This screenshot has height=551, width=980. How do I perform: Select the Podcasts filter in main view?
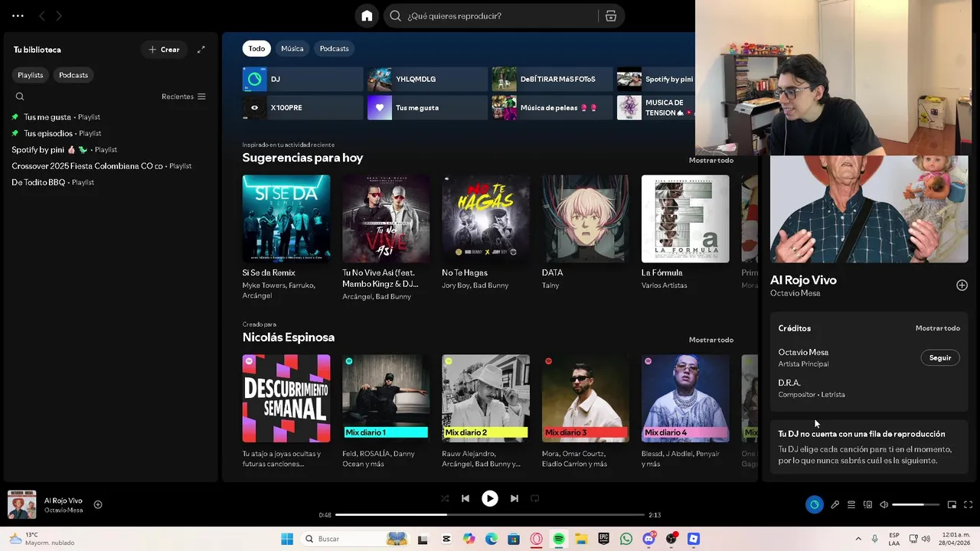(x=334, y=48)
